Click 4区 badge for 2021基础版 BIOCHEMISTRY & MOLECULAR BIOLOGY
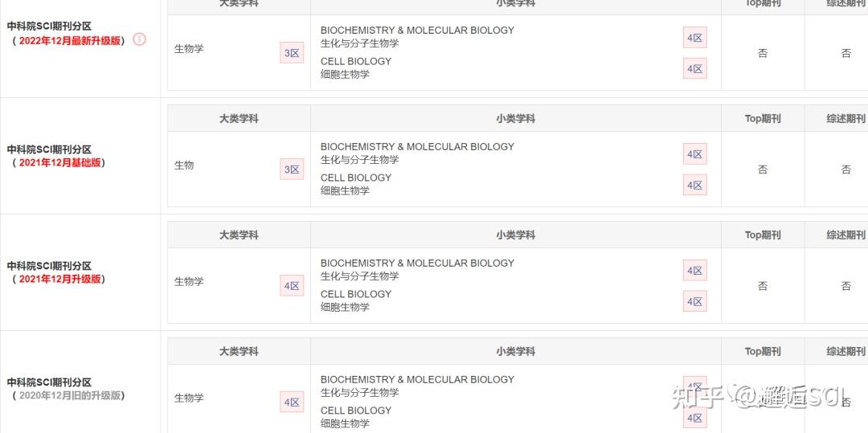 [x=694, y=153]
